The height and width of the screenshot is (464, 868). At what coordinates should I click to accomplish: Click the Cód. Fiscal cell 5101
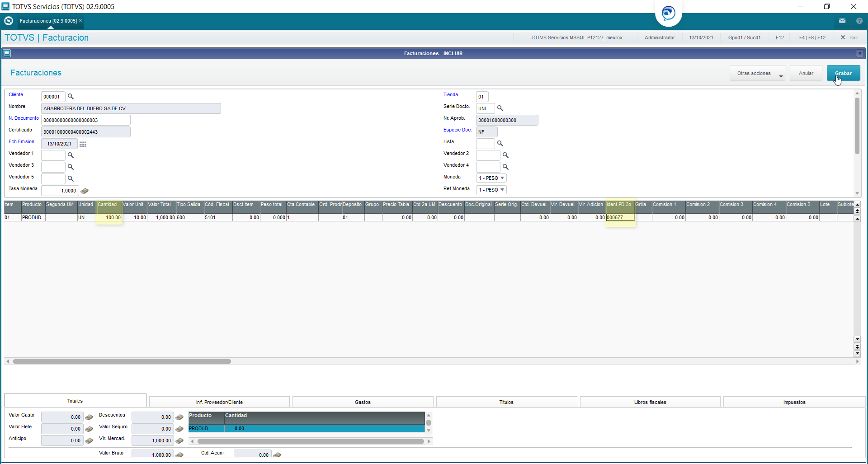click(x=218, y=217)
